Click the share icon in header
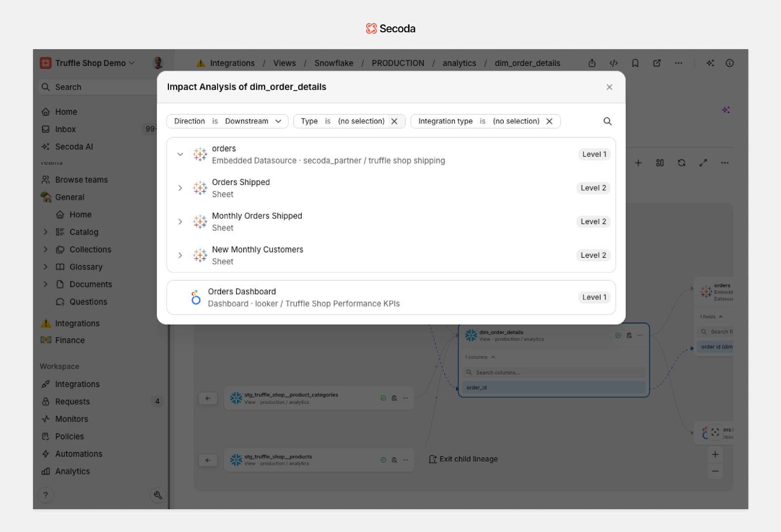 [592, 63]
